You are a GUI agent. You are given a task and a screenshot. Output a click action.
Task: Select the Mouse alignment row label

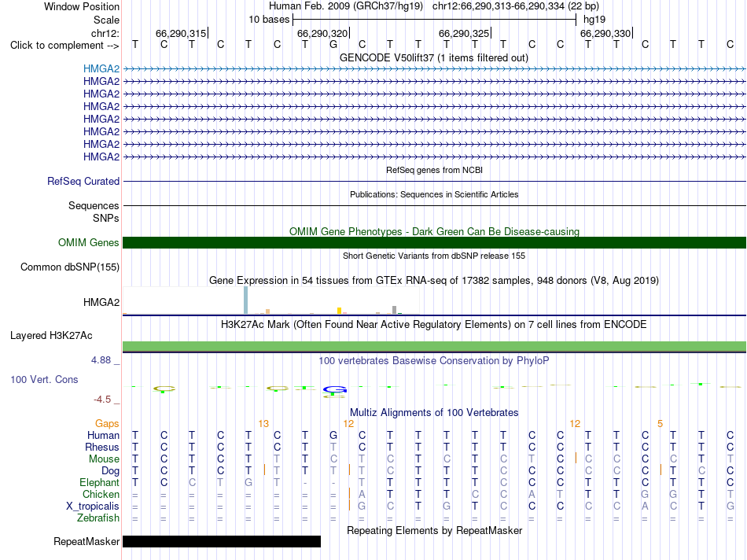(104, 459)
